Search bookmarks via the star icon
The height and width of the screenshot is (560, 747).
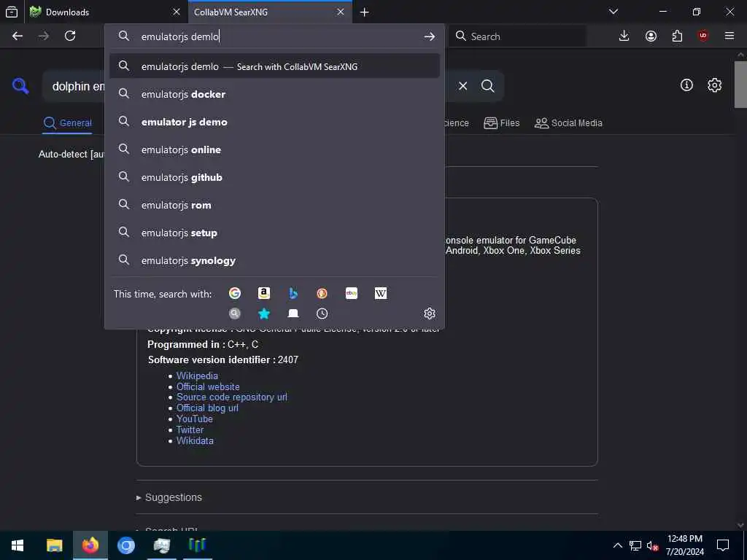click(x=264, y=314)
